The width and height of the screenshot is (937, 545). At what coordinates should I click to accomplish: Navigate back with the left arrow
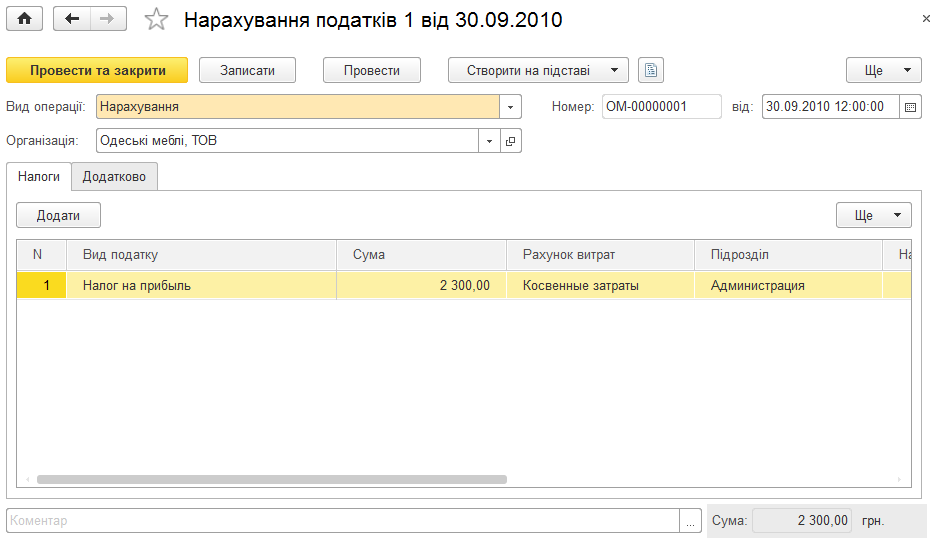point(72,19)
